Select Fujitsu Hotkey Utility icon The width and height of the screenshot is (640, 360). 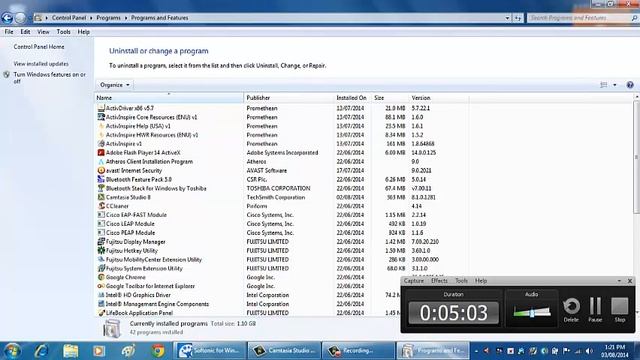(x=101, y=251)
